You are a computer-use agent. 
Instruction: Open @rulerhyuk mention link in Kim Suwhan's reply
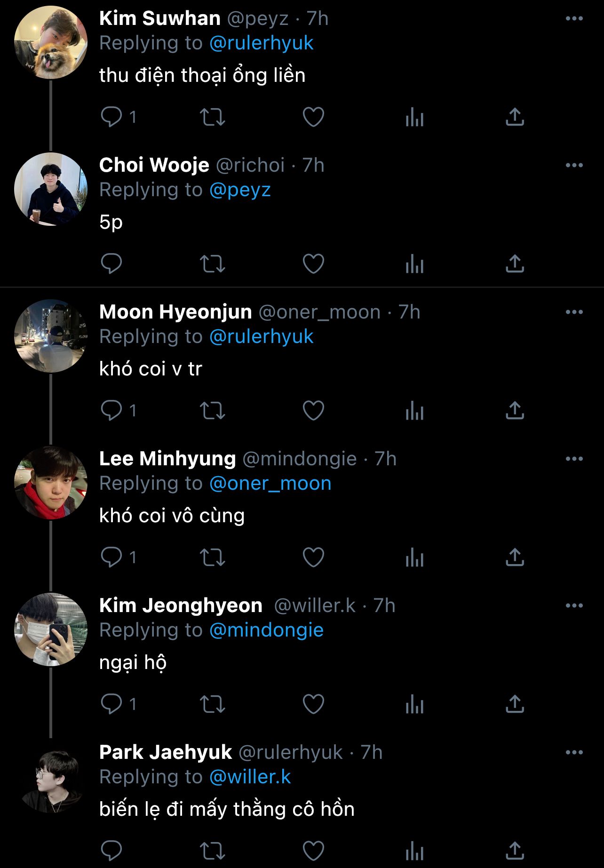click(x=261, y=43)
